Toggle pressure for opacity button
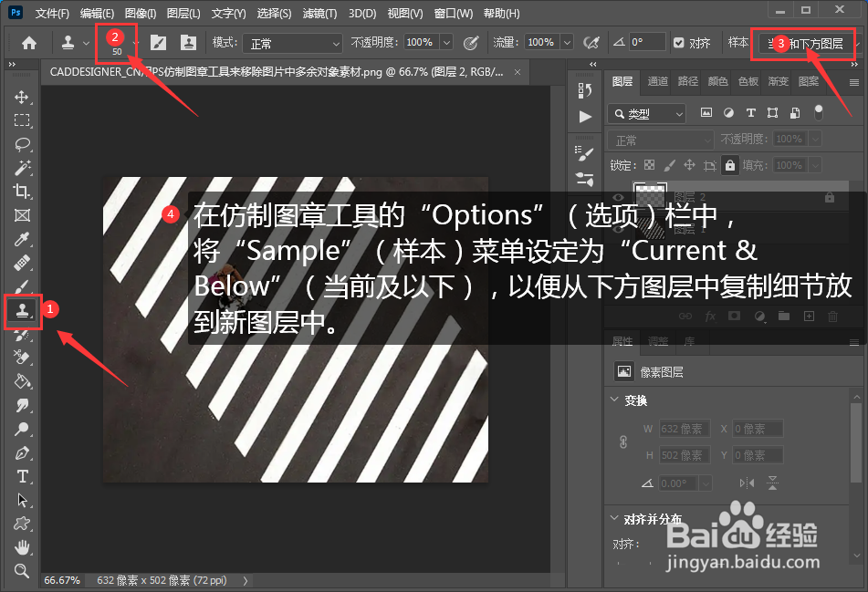Viewport: 868px width, 592px height. coord(471,43)
